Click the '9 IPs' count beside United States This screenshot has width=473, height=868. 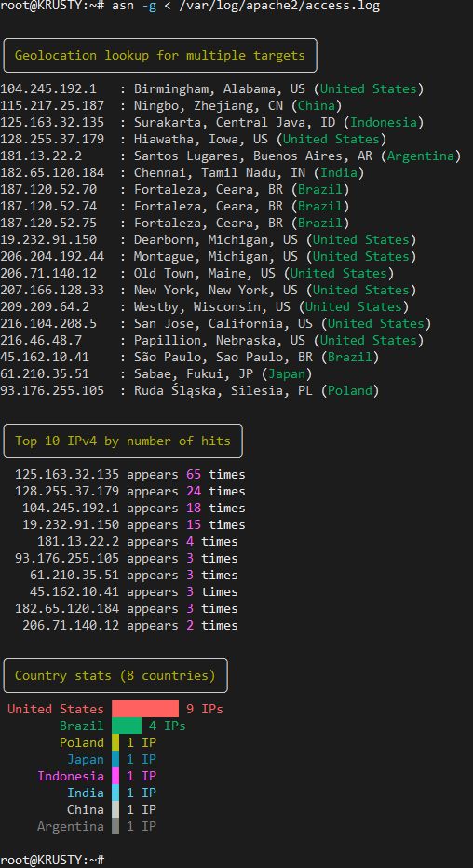(205, 709)
